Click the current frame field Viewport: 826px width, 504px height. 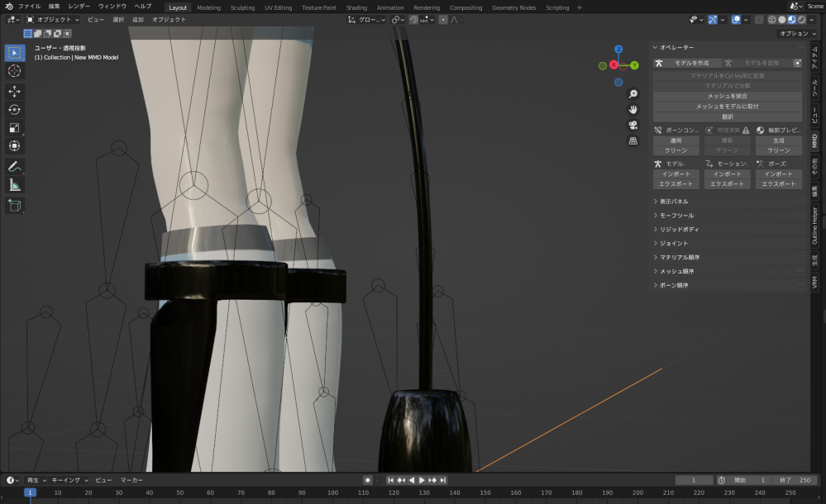pos(694,480)
